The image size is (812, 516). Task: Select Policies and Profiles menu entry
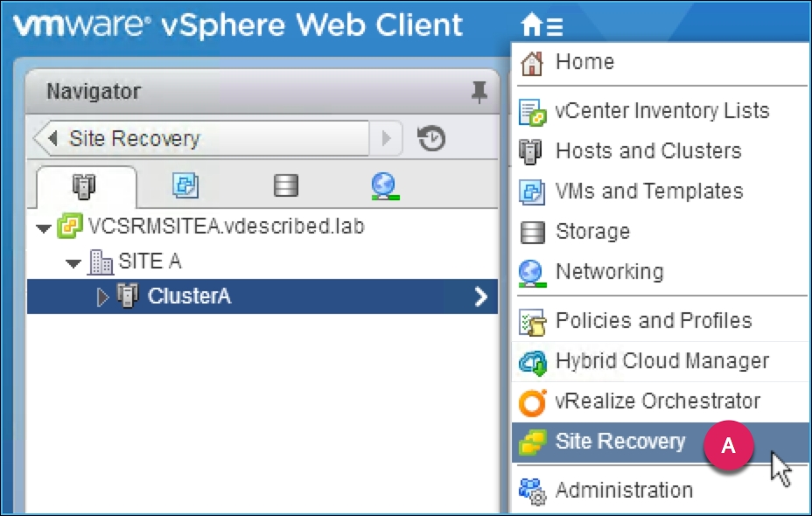[x=653, y=321]
